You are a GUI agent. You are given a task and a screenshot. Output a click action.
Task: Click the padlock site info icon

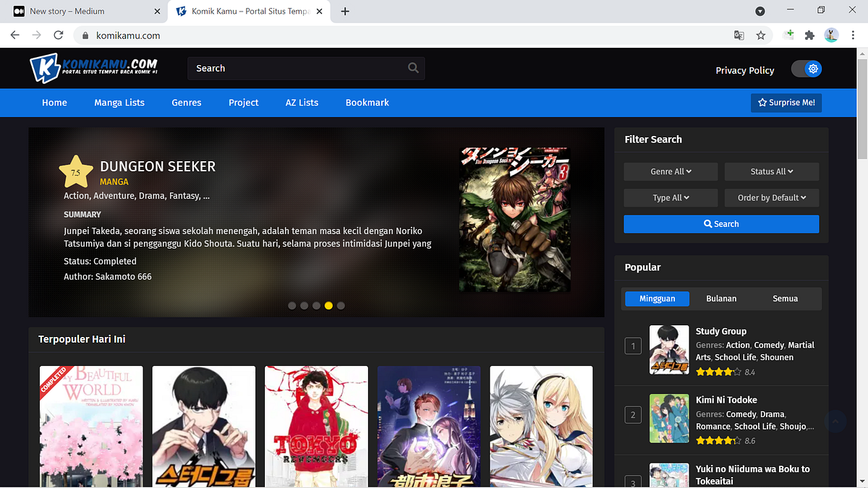[x=85, y=35]
